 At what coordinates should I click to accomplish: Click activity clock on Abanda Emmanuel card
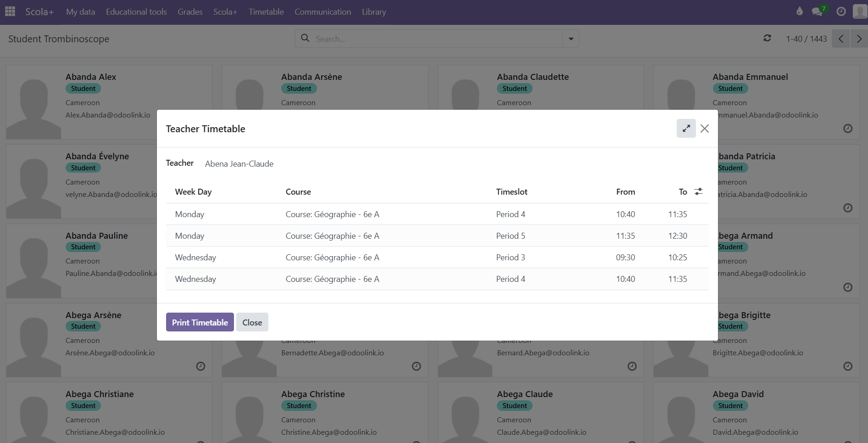(848, 129)
